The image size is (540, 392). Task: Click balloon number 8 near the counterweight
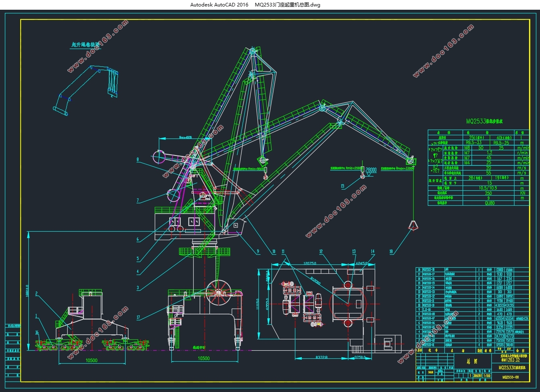[x=137, y=160]
